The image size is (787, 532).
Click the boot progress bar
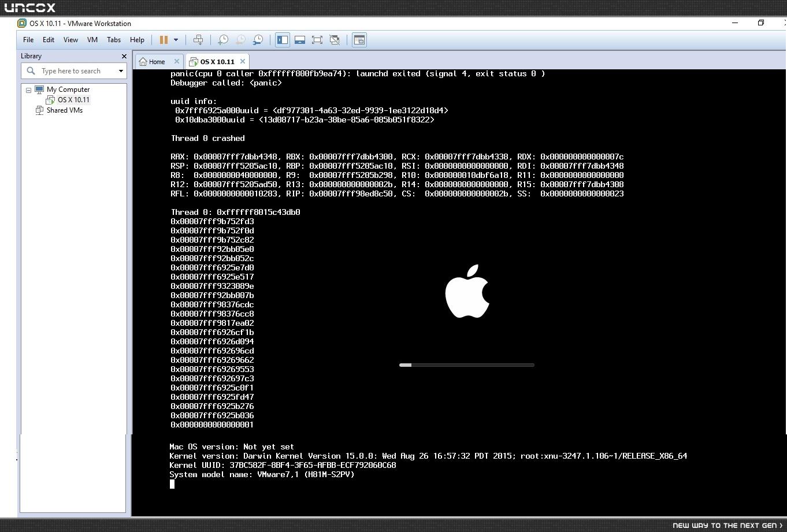pyautogui.click(x=466, y=365)
